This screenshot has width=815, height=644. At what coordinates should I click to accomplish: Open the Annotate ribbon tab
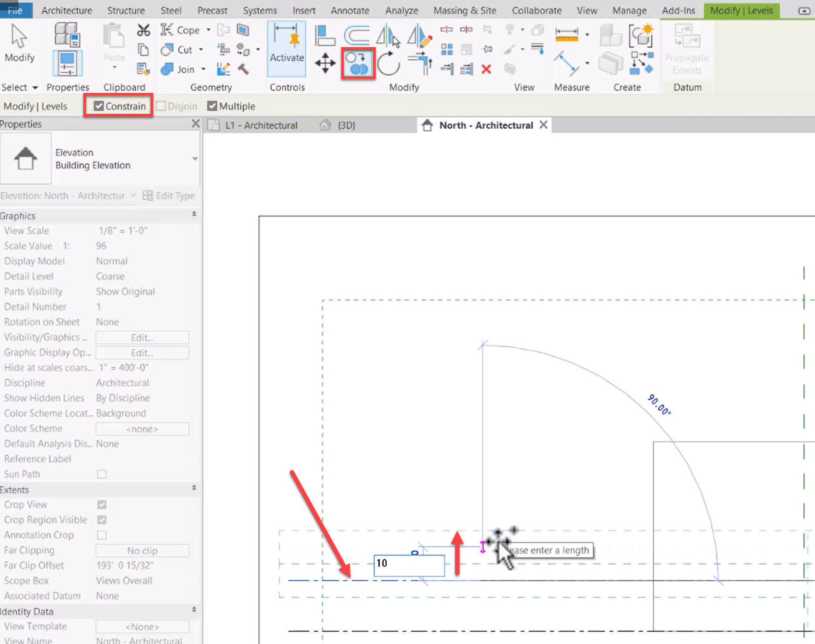(x=349, y=10)
